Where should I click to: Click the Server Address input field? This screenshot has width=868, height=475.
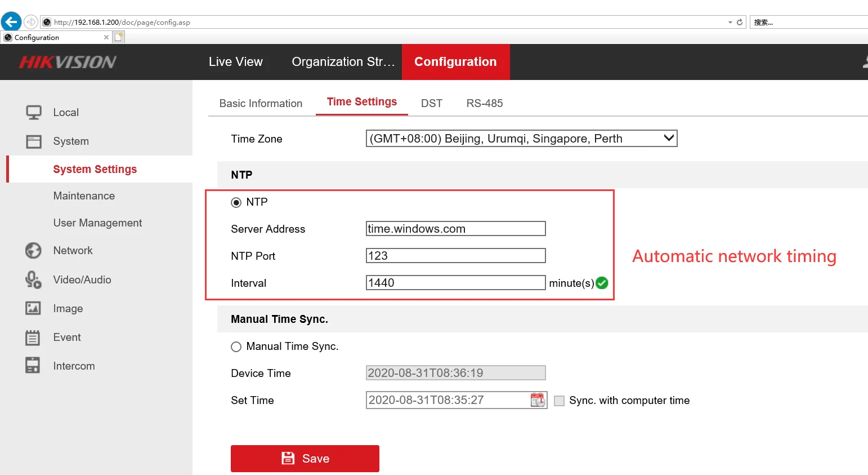pos(456,229)
